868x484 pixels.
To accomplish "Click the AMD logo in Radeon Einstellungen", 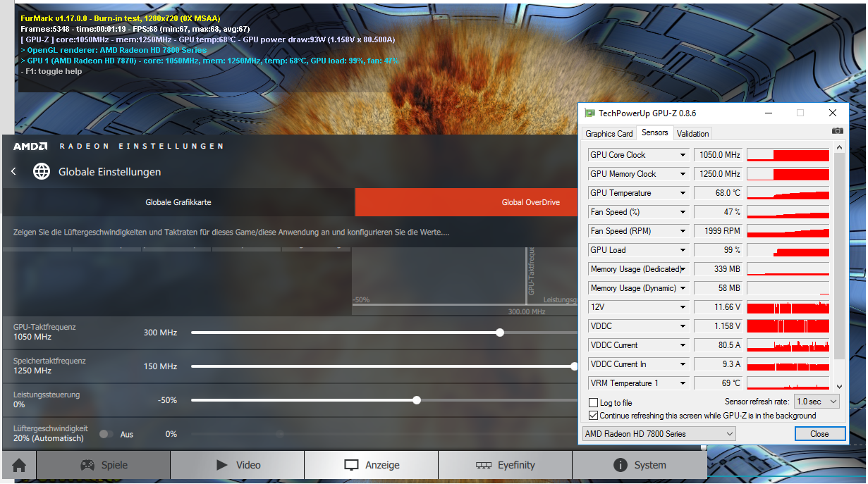I will [x=30, y=146].
